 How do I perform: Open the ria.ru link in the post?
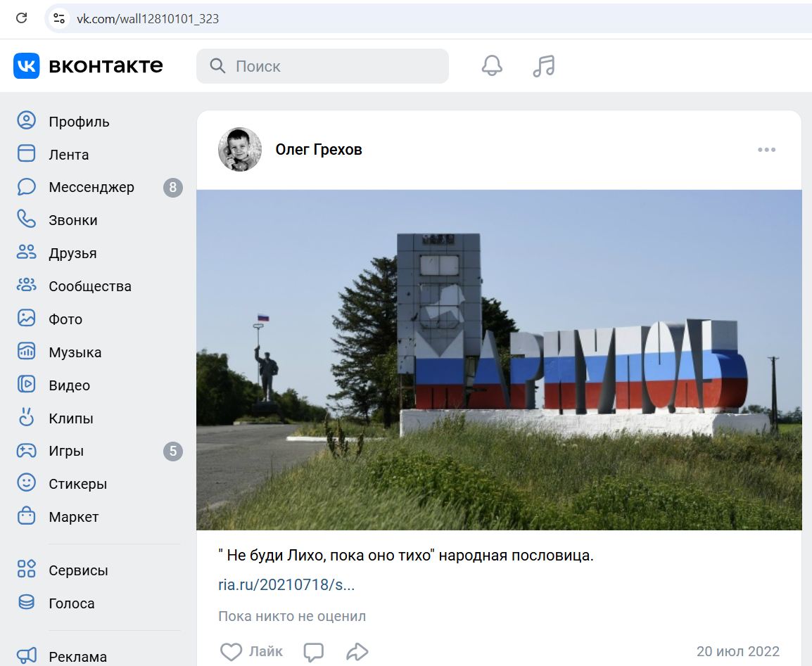[x=286, y=585]
